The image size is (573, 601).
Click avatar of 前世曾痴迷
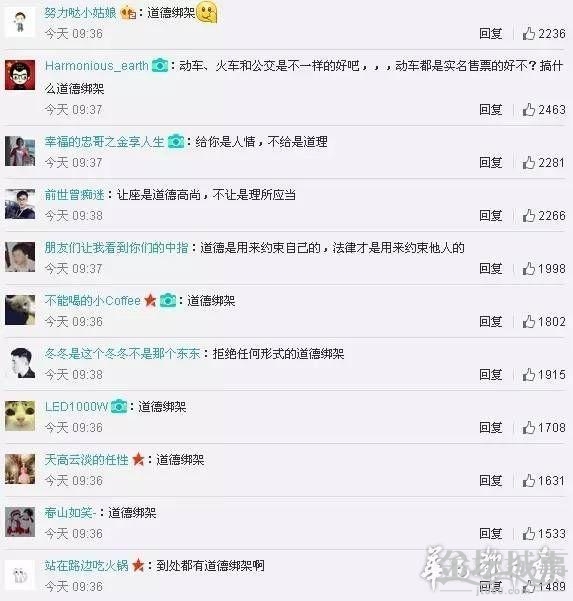click(x=20, y=204)
